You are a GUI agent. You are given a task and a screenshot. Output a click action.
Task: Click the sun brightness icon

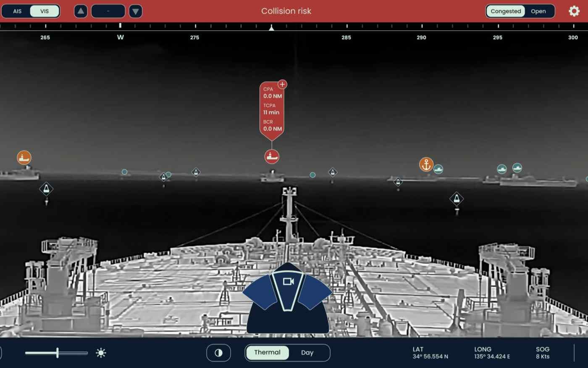click(x=101, y=353)
